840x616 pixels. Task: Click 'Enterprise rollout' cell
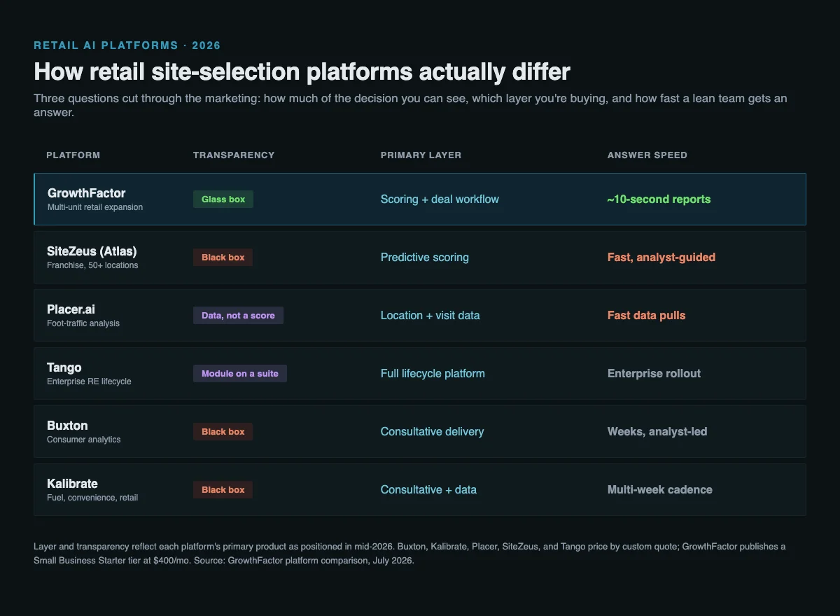(654, 374)
